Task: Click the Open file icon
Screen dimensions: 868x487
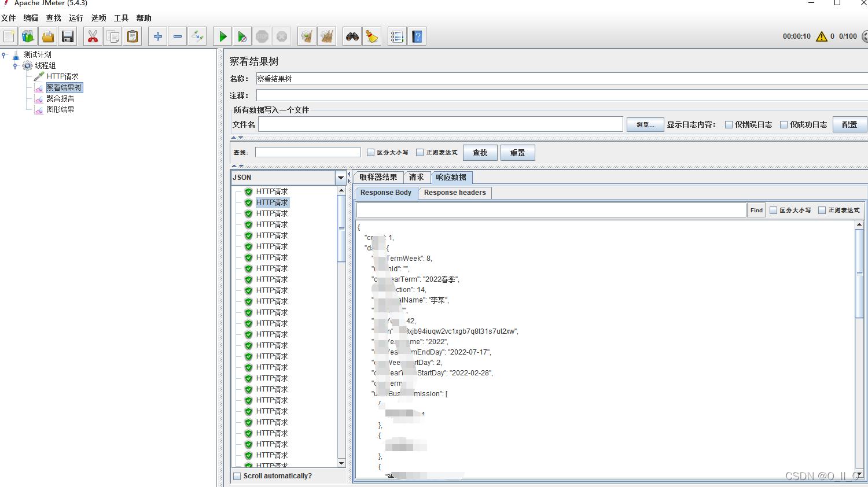Action: (x=48, y=36)
